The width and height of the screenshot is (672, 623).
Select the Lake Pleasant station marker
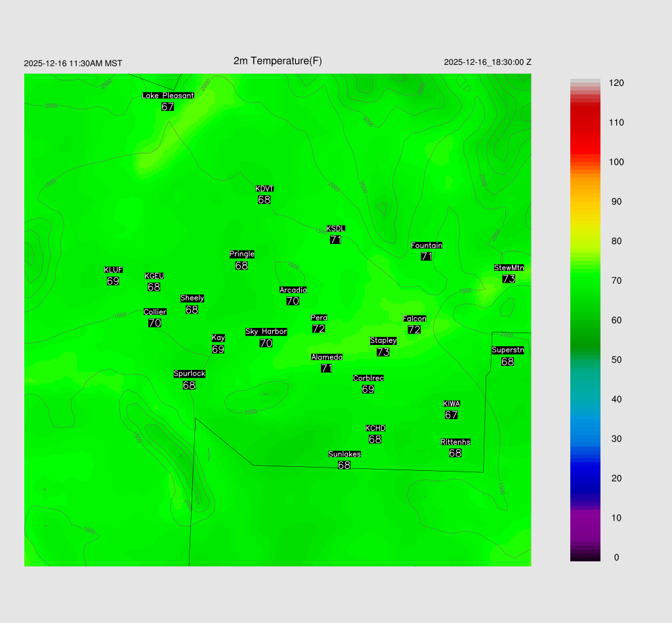(x=168, y=96)
